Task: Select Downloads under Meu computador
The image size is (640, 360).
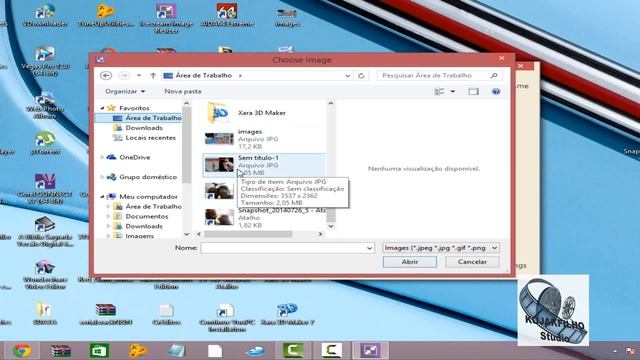Action: (x=144, y=226)
